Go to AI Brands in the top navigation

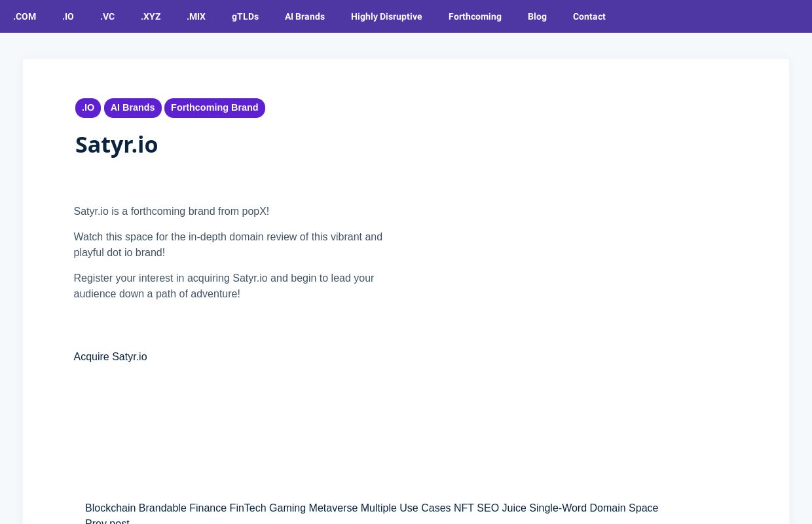click(x=304, y=16)
